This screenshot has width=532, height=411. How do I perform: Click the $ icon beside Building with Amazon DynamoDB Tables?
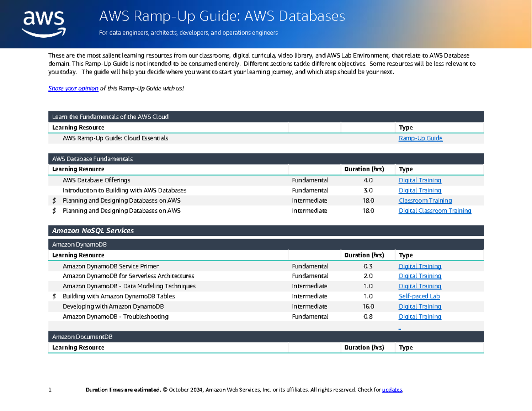pos(54,296)
